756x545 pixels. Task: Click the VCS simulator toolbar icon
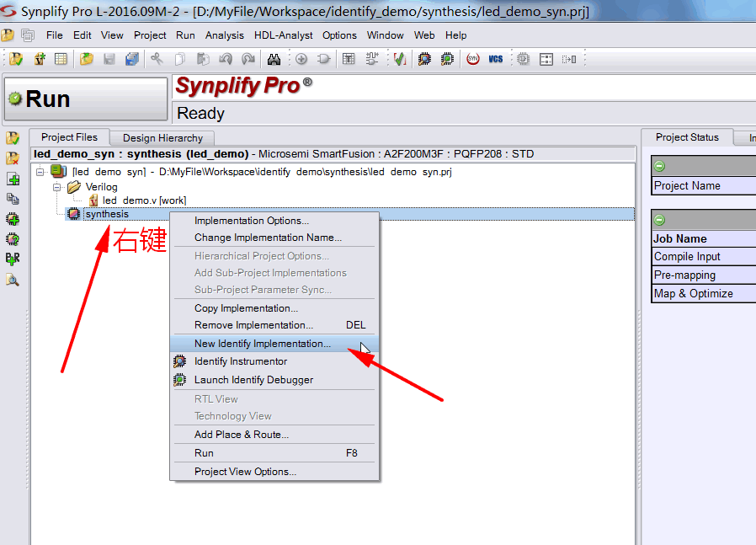496,59
